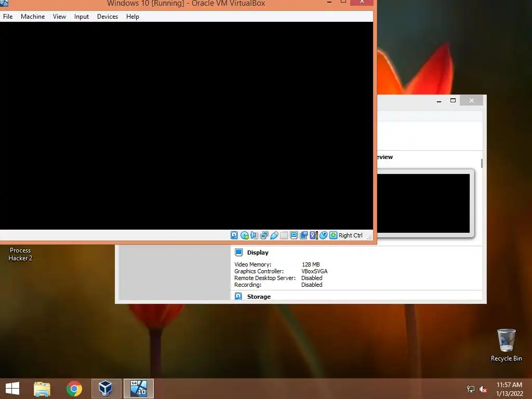Click the Video Memory 128 MB value
Screen dimensions: 532x399
(x=311, y=264)
